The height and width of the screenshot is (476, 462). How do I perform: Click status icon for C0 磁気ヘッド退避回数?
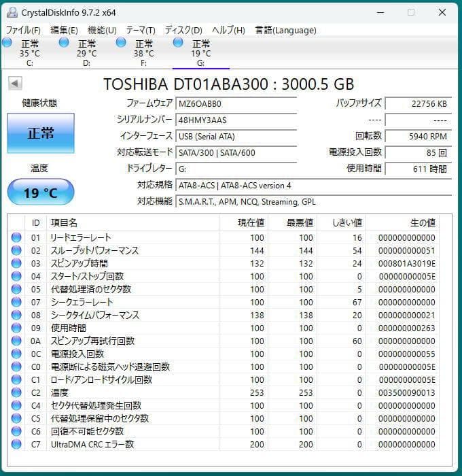pyautogui.click(x=16, y=367)
